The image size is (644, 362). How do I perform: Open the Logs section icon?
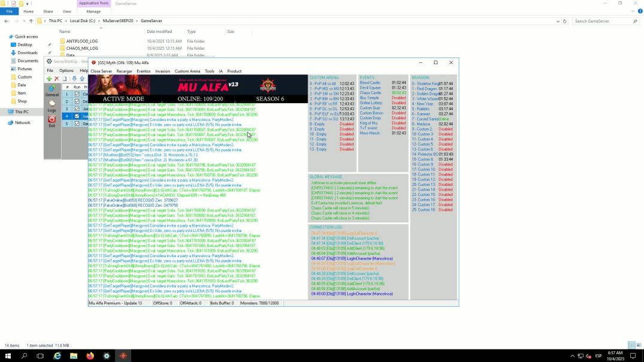52,105
